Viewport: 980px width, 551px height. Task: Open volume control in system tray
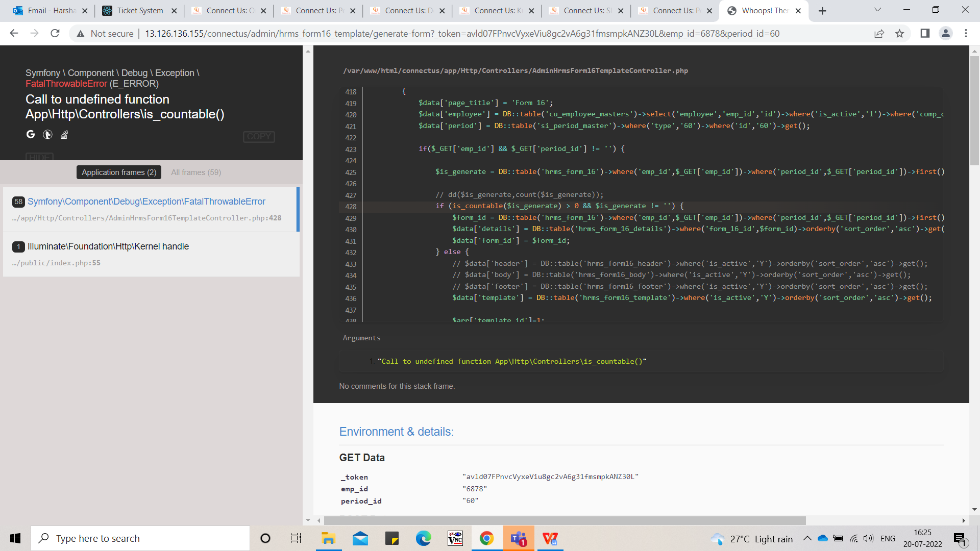pos(868,538)
